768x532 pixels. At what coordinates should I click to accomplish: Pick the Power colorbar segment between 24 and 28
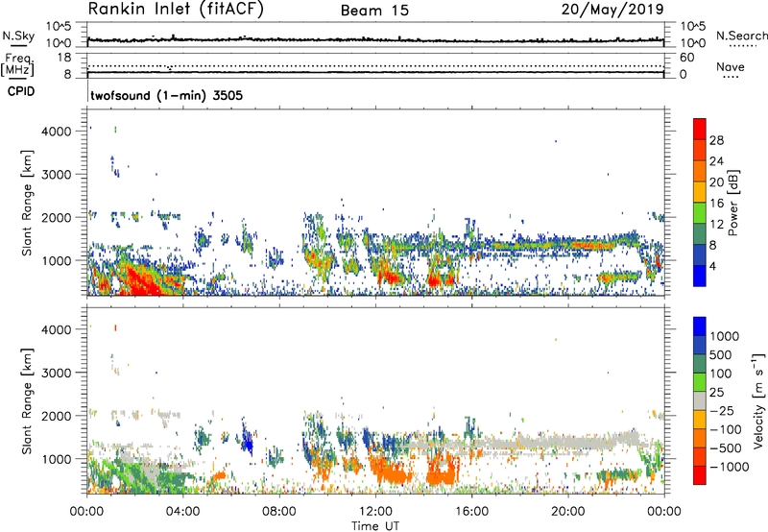click(700, 150)
